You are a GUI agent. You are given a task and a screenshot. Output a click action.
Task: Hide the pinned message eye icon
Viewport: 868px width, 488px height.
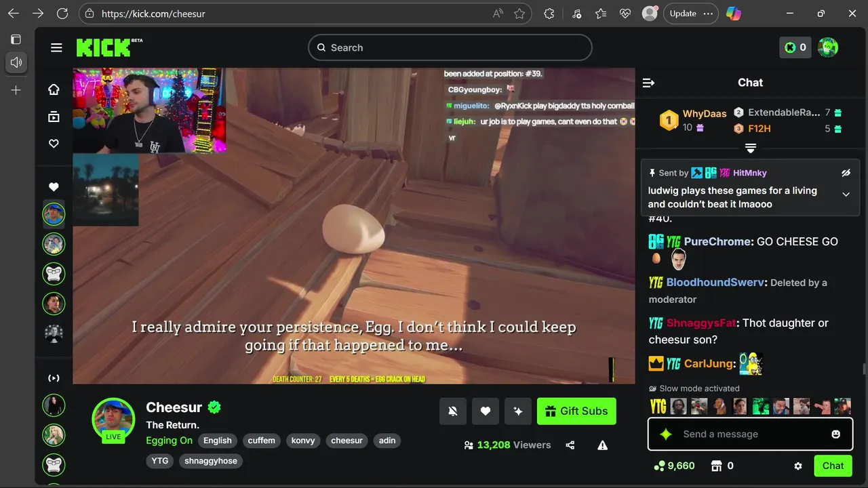[846, 173]
